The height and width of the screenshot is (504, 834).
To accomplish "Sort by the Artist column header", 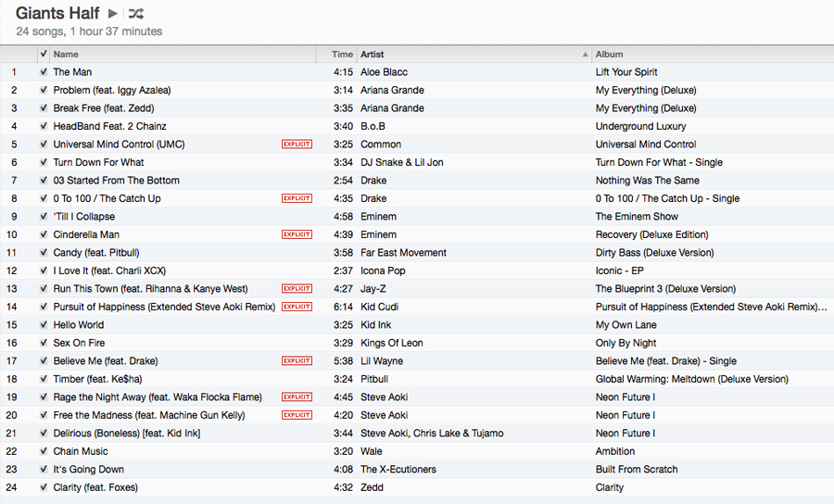I will point(373,55).
